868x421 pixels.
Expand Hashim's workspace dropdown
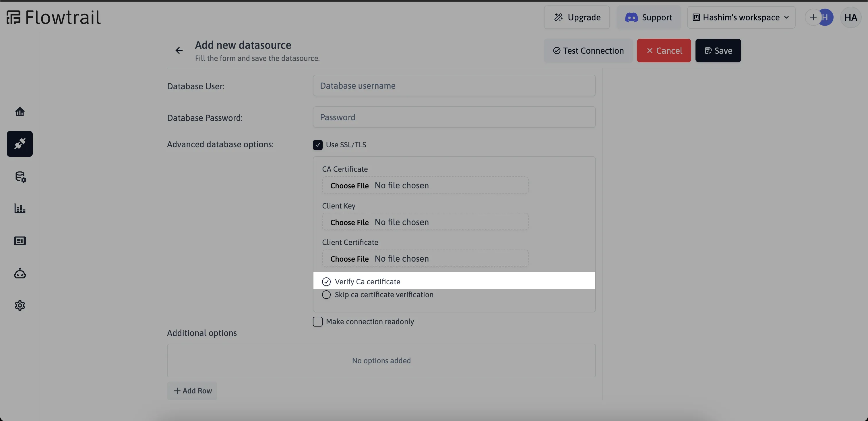[x=741, y=17]
